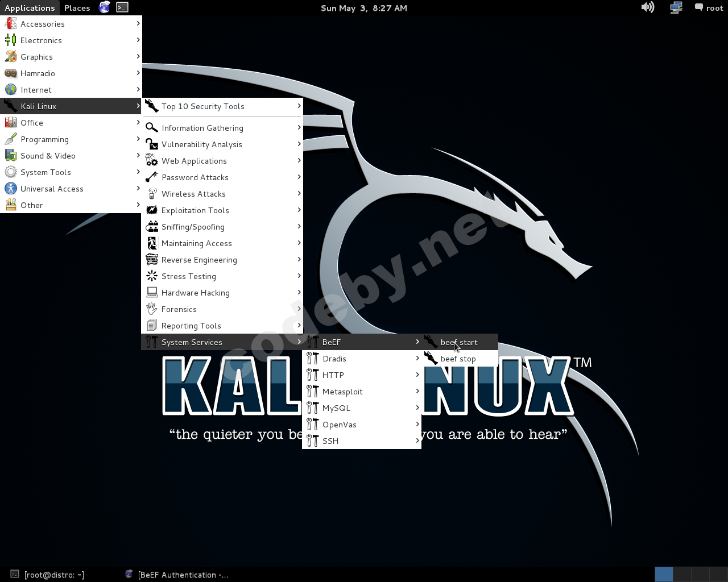Click the Password Attacks key icon
The height and width of the screenshot is (582, 728).
tap(152, 177)
